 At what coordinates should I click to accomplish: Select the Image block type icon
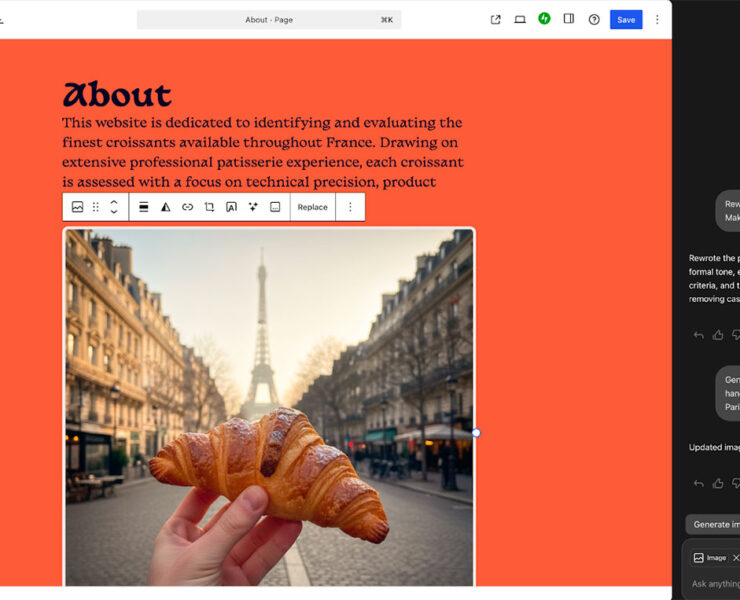[x=77, y=207]
